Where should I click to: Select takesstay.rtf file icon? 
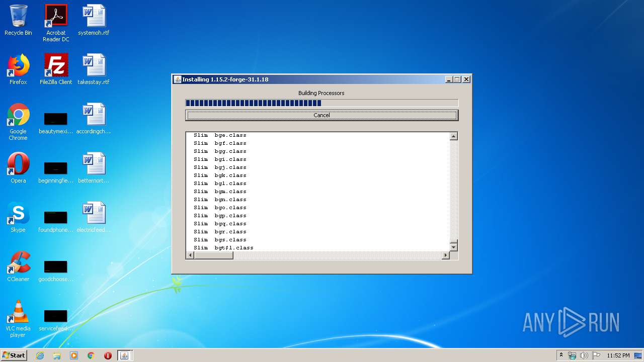(94, 69)
